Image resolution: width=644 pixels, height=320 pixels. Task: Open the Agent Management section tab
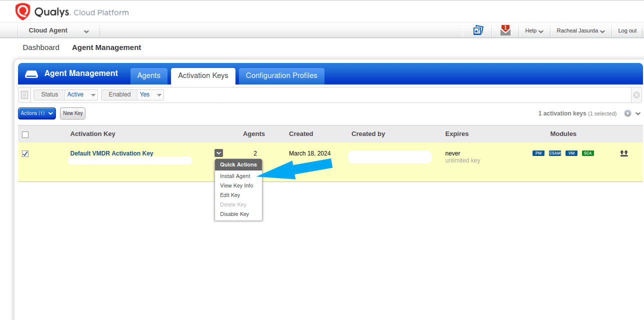click(106, 47)
